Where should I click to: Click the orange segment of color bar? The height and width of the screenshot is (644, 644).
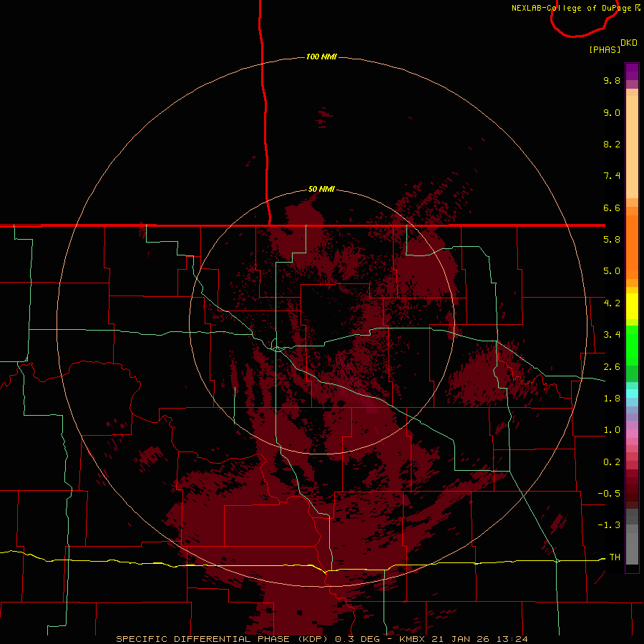(x=632, y=246)
